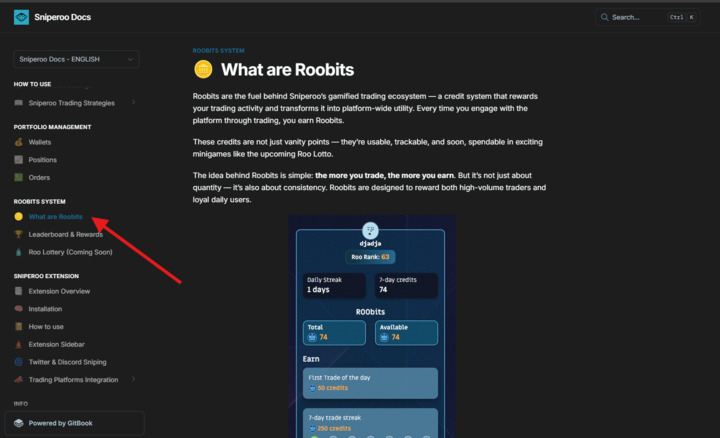This screenshot has width=720, height=438.
Task: Open the Wallets page
Action: coord(39,142)
